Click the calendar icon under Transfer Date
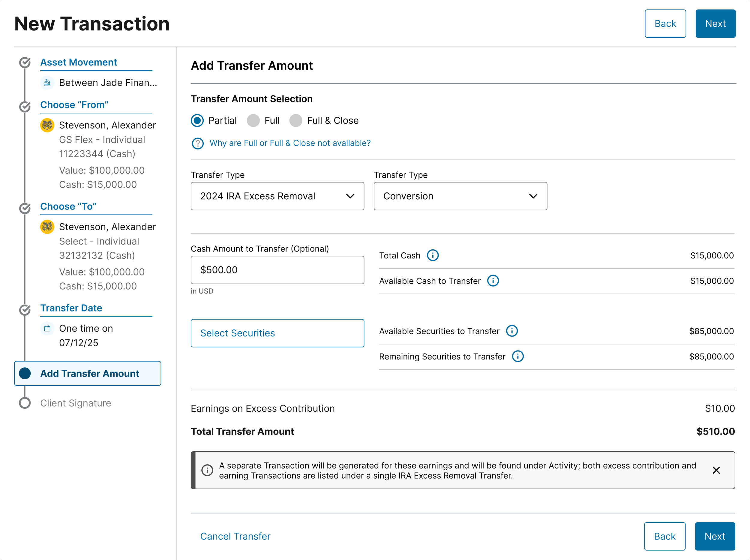 tap(47, 329)
